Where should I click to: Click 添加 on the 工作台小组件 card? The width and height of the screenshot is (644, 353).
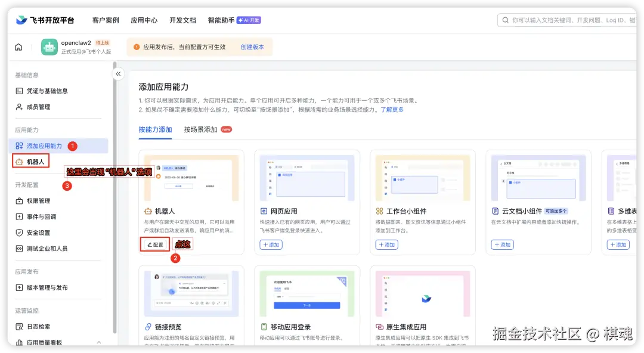(387, 244)
